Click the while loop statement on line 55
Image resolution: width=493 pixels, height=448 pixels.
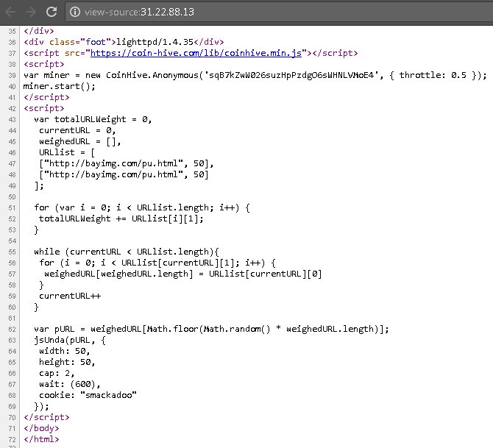(127, 252)
